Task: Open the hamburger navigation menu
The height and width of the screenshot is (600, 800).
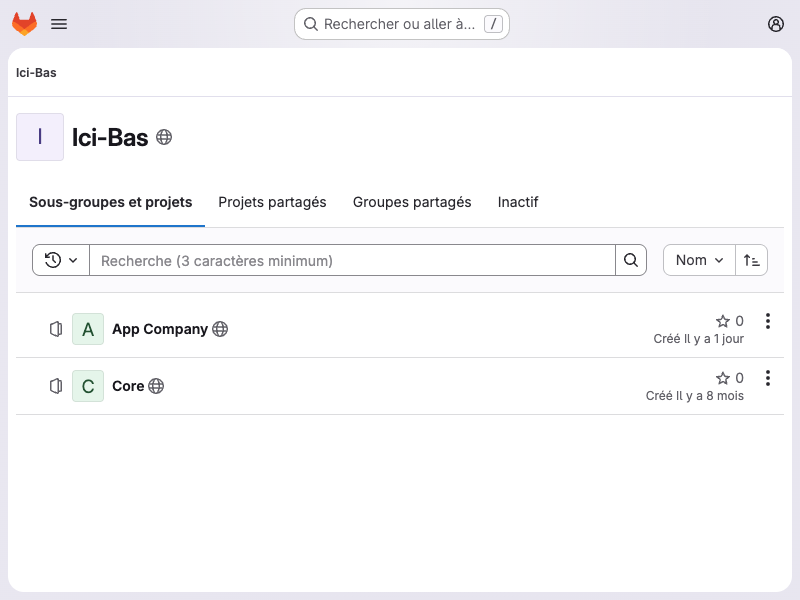Action: coord(59,24)
